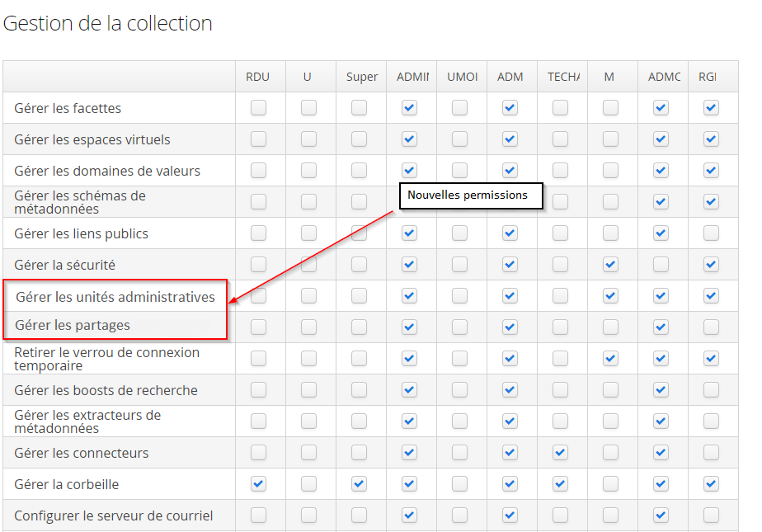Click the RDU column header
The image size is (762, 532).
click(258, 77)
